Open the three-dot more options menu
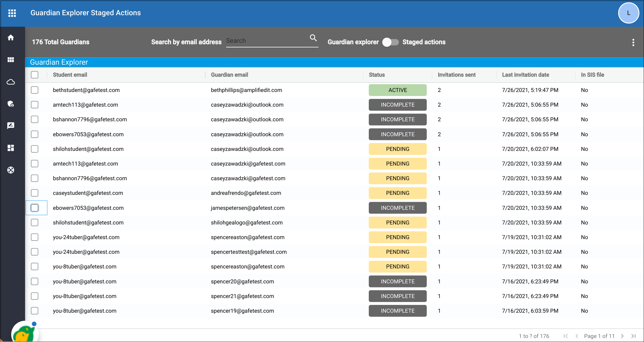644x342 pixels. (x=633, y=43)
